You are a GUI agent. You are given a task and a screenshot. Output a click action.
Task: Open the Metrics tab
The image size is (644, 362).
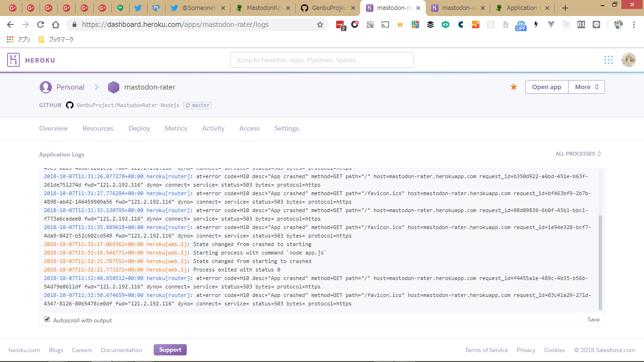(176, 128)
